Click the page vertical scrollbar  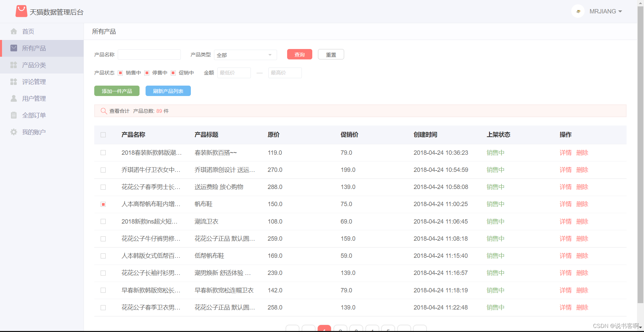coord(640,154)
